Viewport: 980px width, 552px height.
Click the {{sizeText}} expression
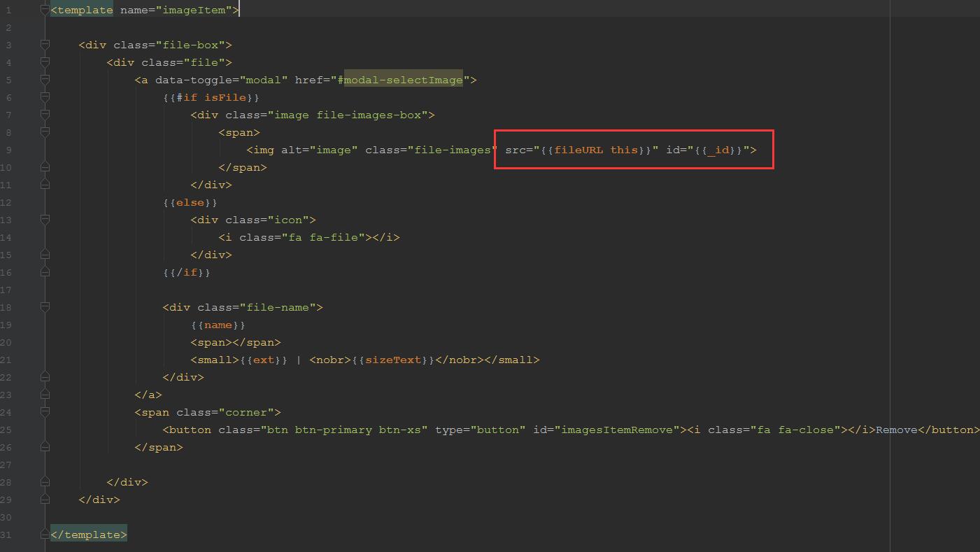(x=393, y=360)
